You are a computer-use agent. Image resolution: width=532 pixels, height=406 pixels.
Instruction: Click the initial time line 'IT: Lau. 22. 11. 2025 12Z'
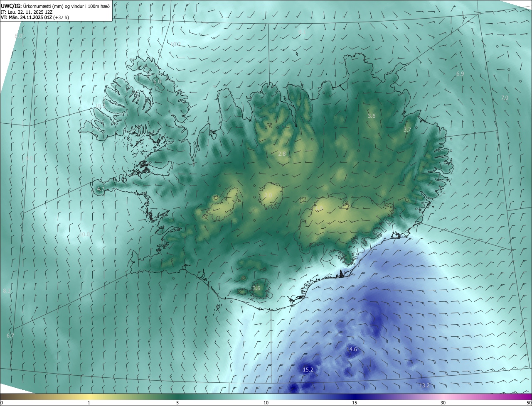[27, 12]
